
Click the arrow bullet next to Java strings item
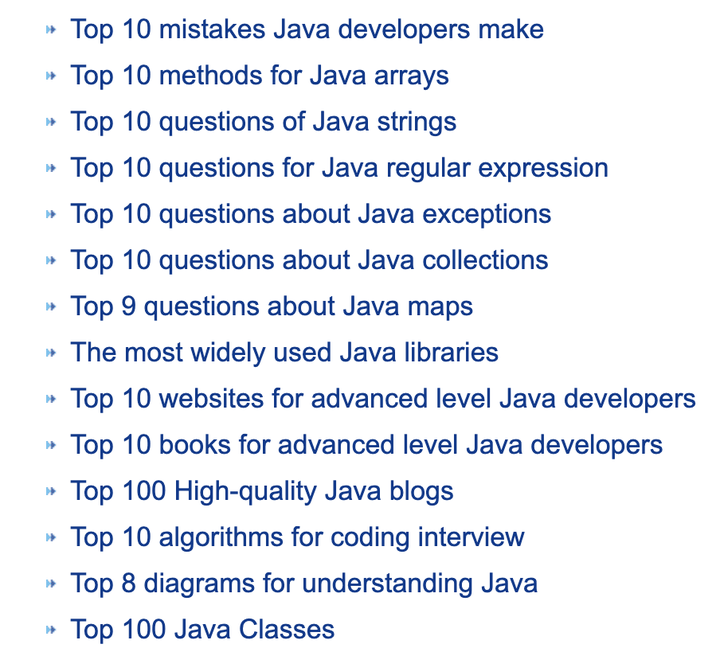coord(51,122)
